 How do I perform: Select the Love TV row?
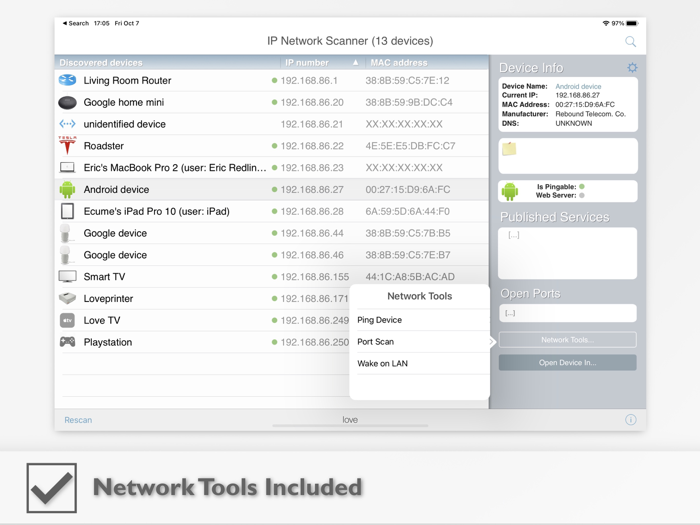click(x=203, y=321)
